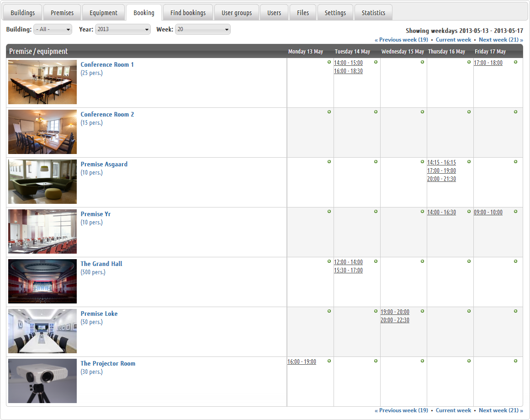Open the Users tab
530x420 pixels.
[274, 12]
